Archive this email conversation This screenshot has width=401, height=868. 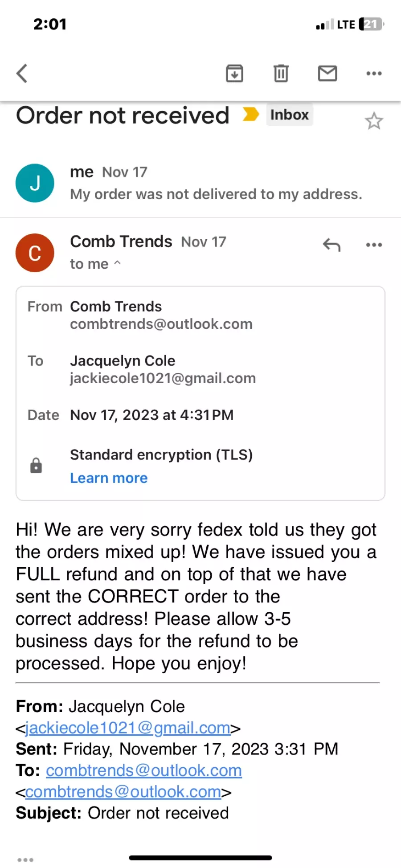pyautogui.click(x=234, y=74)
